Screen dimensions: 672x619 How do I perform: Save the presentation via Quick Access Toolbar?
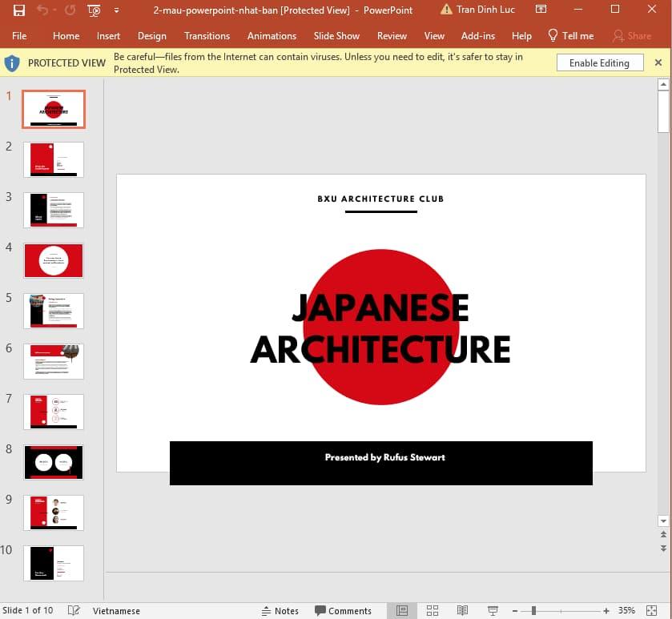click(19, 10)
